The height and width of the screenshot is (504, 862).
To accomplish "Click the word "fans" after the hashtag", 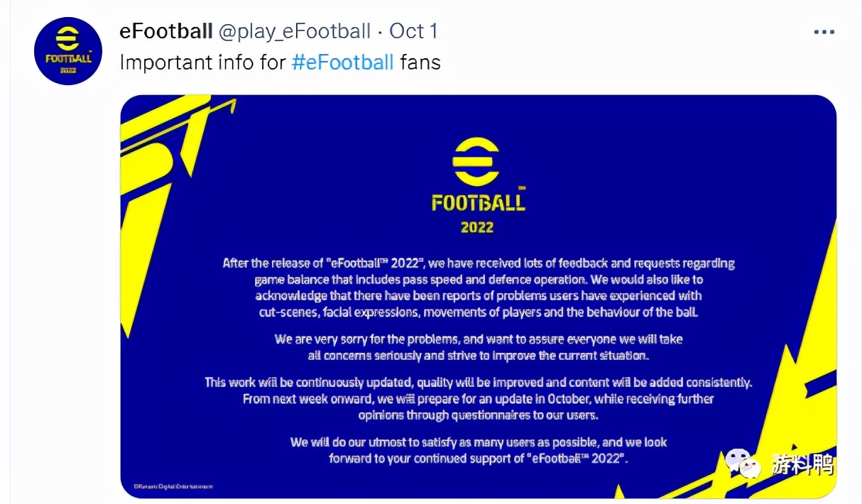I will [420, 62].
